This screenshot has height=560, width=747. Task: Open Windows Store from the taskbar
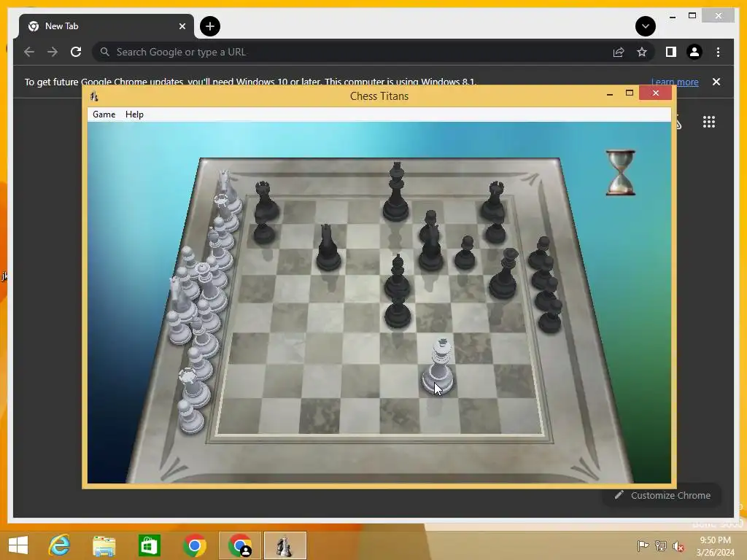coord(149,545)
